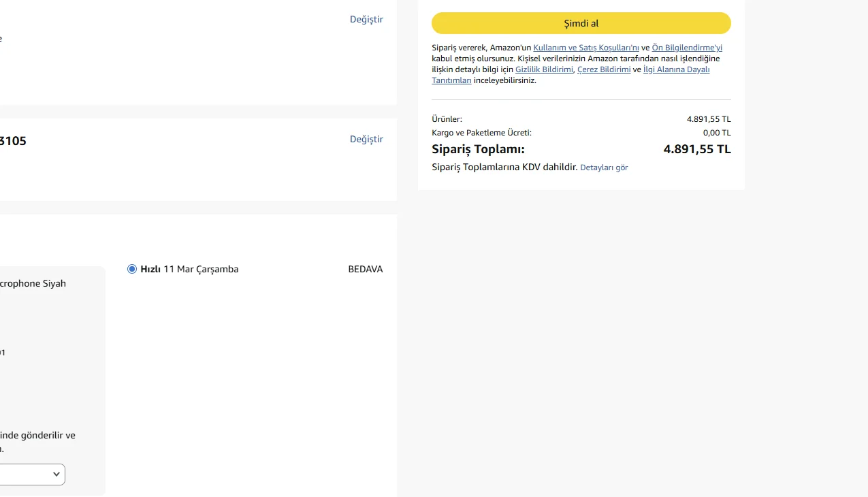Image resolution: width=868 pixels, height=497 pixels.
Task: Click the Ürünler row label
Action: pyautogui.click(x=447, y=119)
